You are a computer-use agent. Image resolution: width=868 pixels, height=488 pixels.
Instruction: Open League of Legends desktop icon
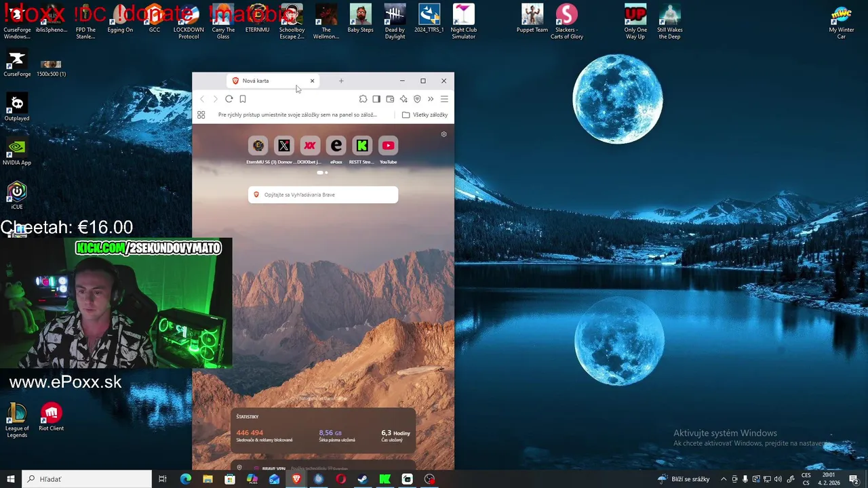pyautogui.click(x=17, y=420)
